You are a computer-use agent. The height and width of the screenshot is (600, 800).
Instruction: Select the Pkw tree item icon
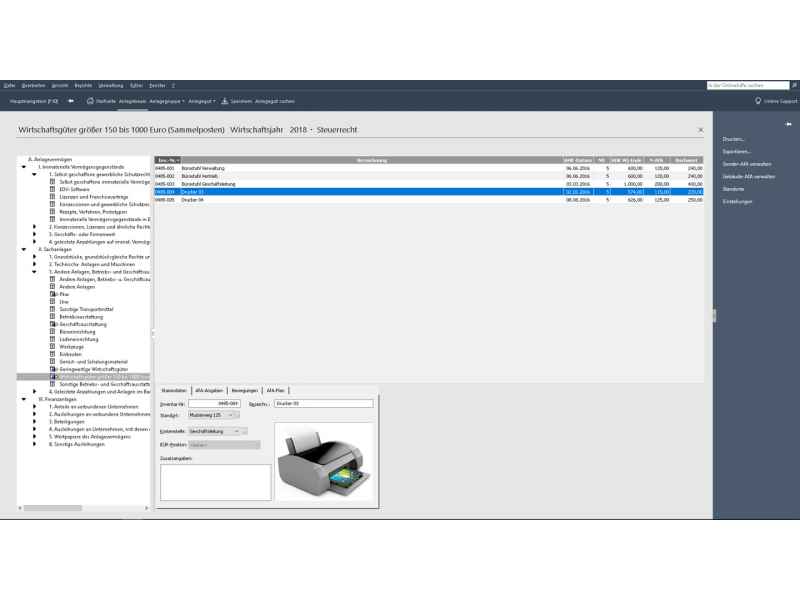[53, 294]
